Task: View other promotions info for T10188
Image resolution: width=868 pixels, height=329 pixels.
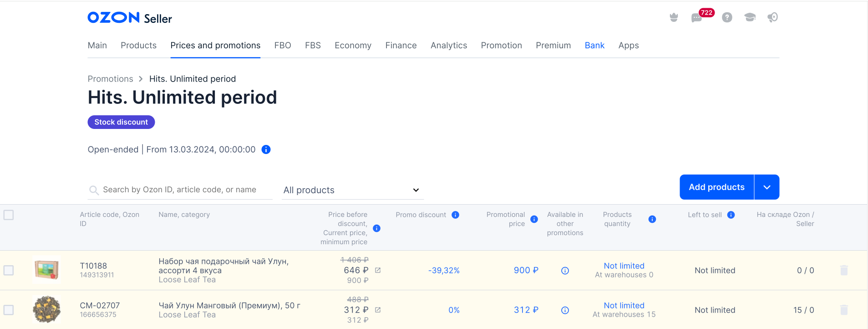Action: [x=565, y=271]
